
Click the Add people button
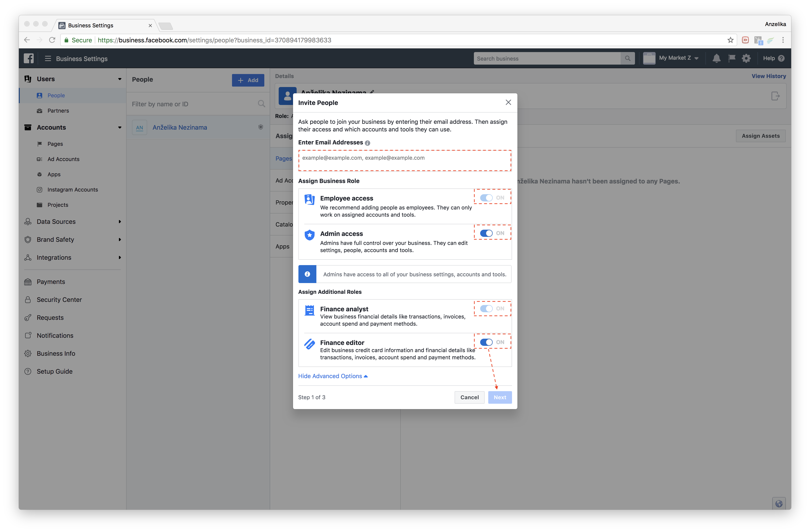tap(248, 80)
